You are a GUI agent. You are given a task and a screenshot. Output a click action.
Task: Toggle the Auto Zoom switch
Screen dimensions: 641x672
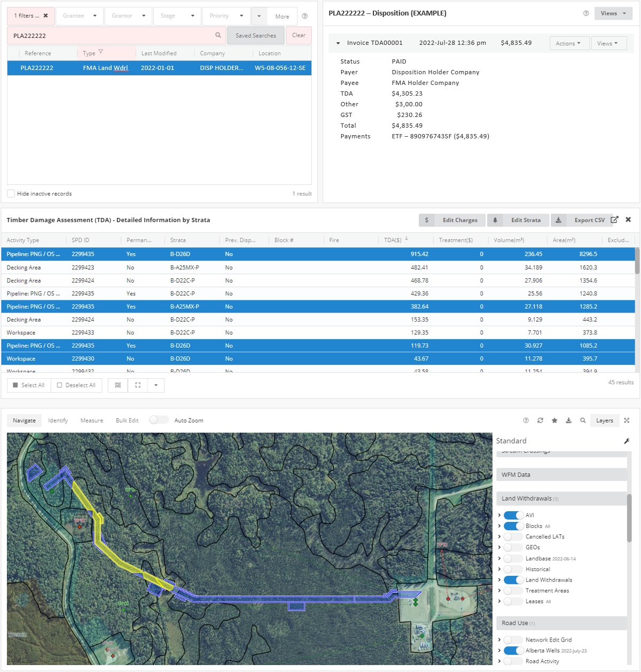(x=159, y=420)
